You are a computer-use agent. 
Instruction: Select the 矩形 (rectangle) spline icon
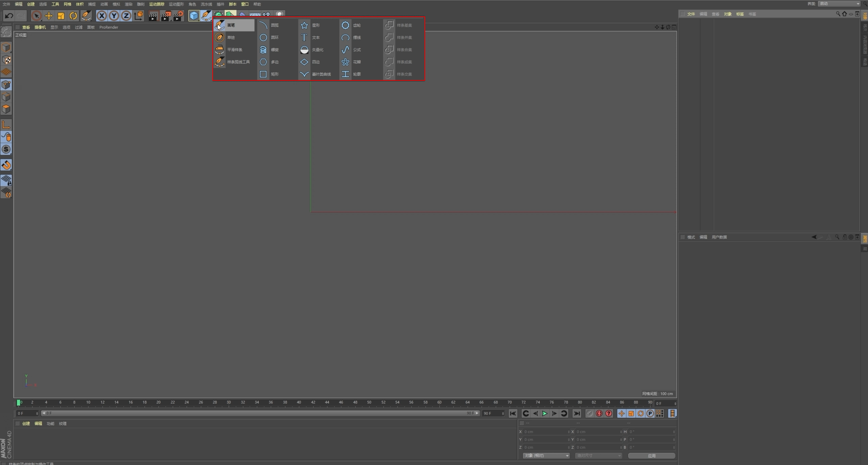click(263, 74)
